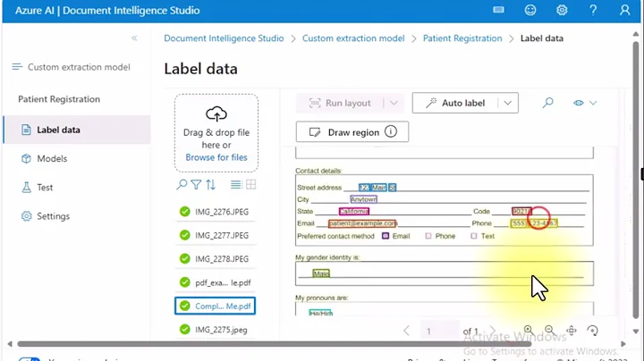Viewport: 644px width, 361px height.
Task: Zoom out on the document
Action: (549, 330)
